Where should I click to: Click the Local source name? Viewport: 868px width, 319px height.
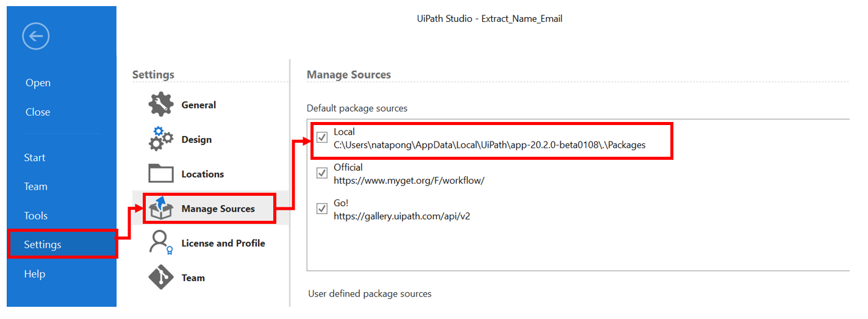point(344,132)
